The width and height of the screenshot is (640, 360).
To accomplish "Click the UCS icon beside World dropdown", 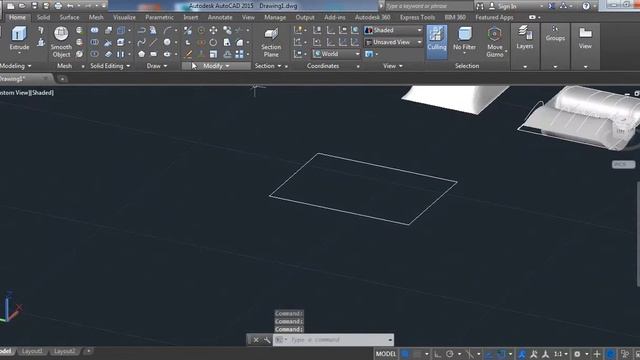I will [x=317, y=54].
